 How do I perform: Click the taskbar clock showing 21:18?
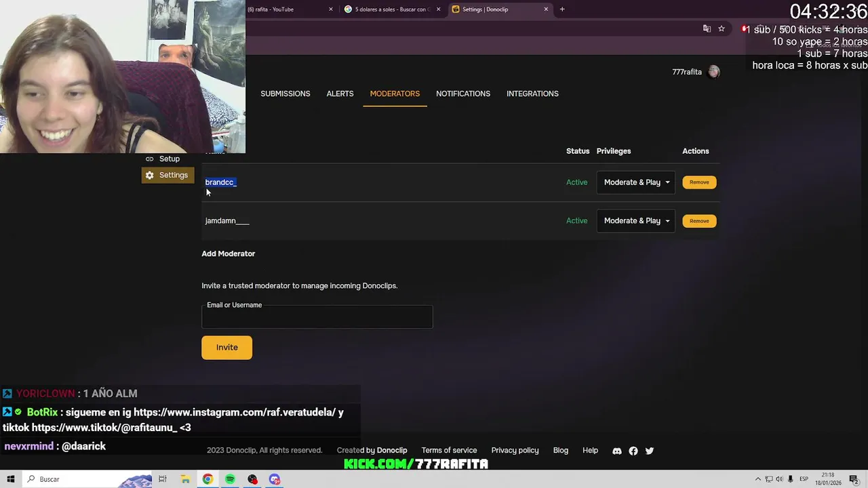click(x=828, y=479)
